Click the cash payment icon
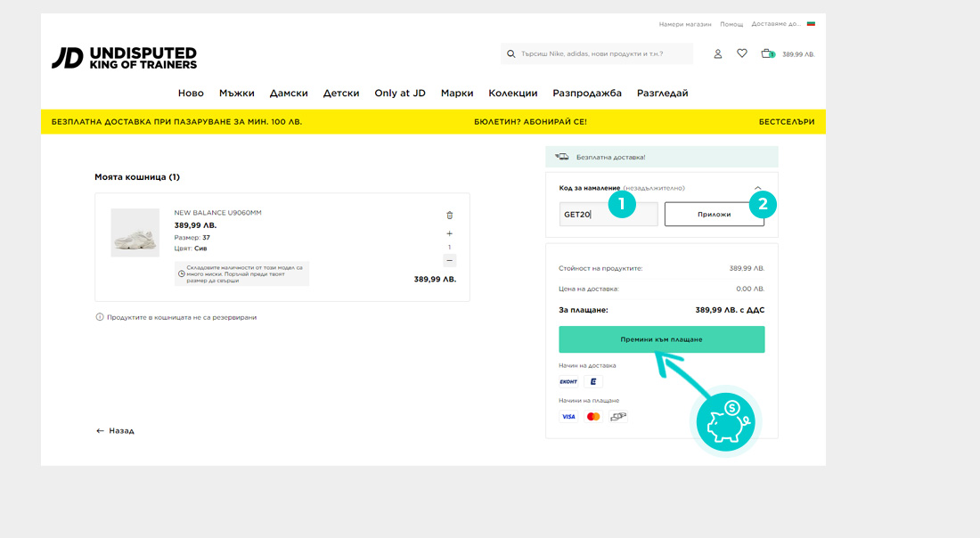The image size is (980, 538). coord(618,417)
